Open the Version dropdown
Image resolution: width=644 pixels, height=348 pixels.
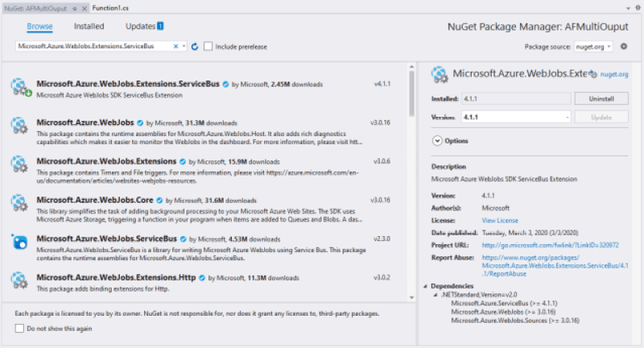point(516,117)
